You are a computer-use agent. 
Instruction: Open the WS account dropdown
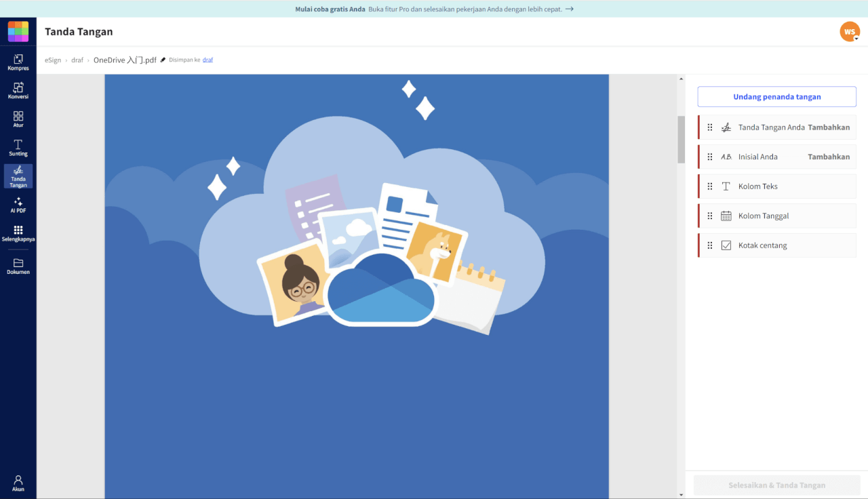[850, 31]
